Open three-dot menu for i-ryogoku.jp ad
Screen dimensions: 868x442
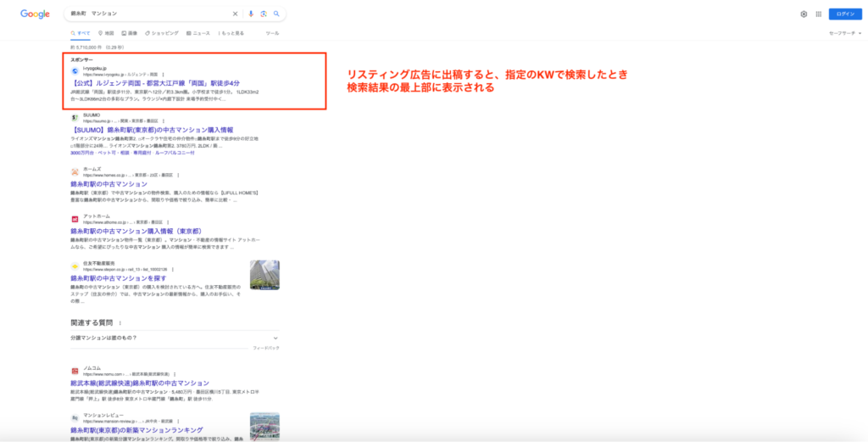point(163,74)
